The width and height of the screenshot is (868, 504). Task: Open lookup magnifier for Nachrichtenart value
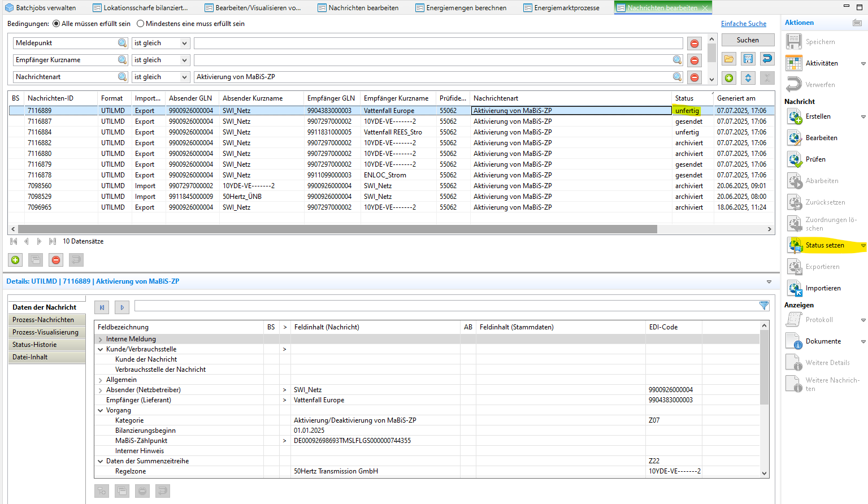[677, 77]
